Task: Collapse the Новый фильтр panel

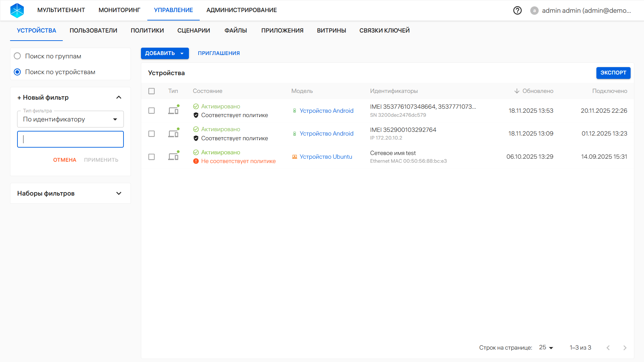Action: (118, 97)
